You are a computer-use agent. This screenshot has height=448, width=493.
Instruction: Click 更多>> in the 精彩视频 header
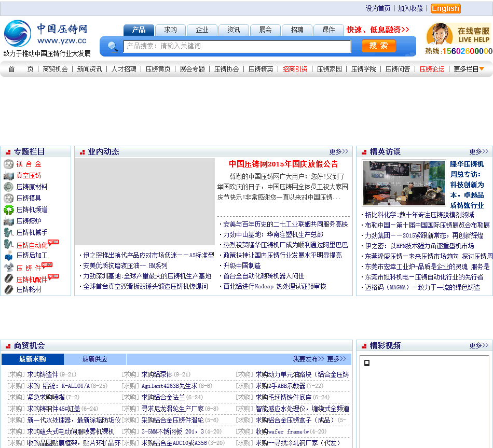(478, 345)
